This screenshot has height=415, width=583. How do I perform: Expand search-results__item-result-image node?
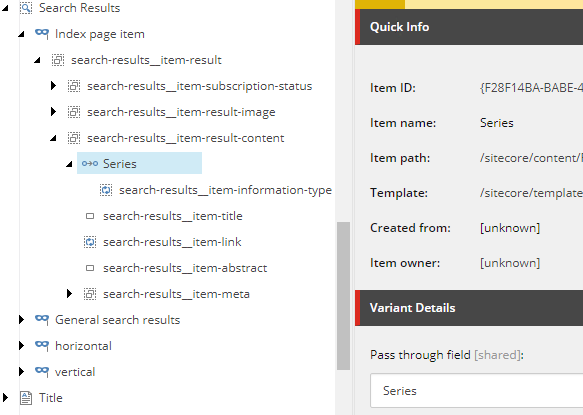pos(54,112)
